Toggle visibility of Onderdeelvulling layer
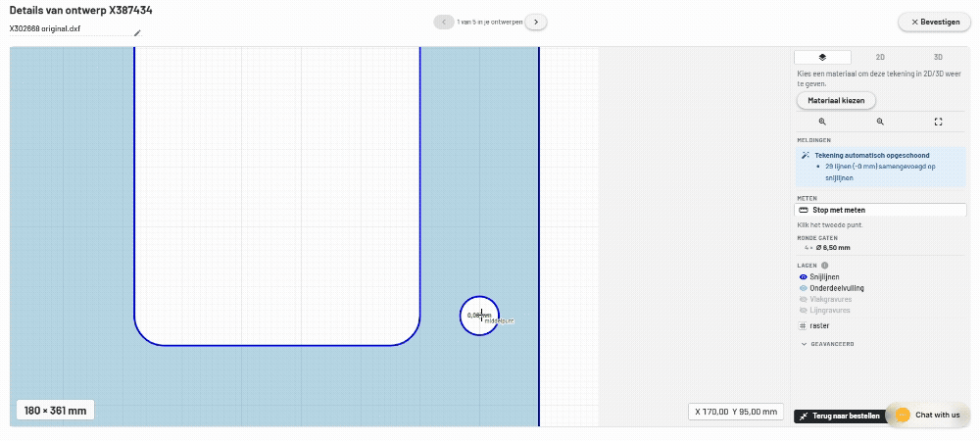The image size is (980, 441). point(804,288)
